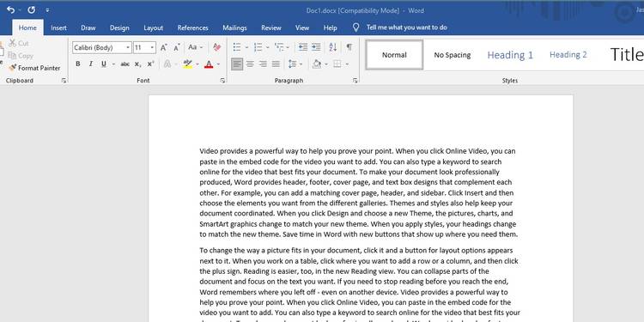The width and height of the screenshot is (644, 322).
Task: Expand the Numbering dropdown arrow
Action: pyautogui.click(x=267, y=47)
